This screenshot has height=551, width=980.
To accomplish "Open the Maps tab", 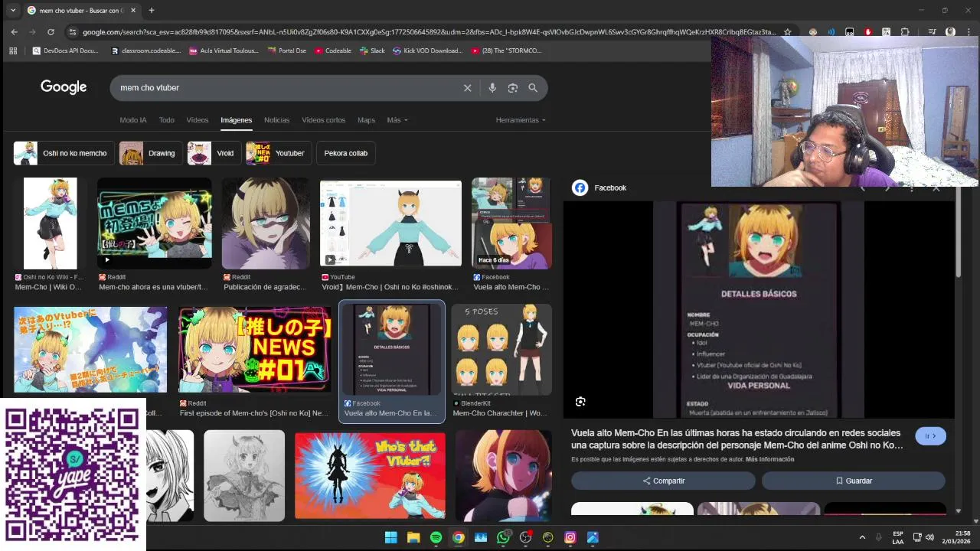I will (366, 120).
